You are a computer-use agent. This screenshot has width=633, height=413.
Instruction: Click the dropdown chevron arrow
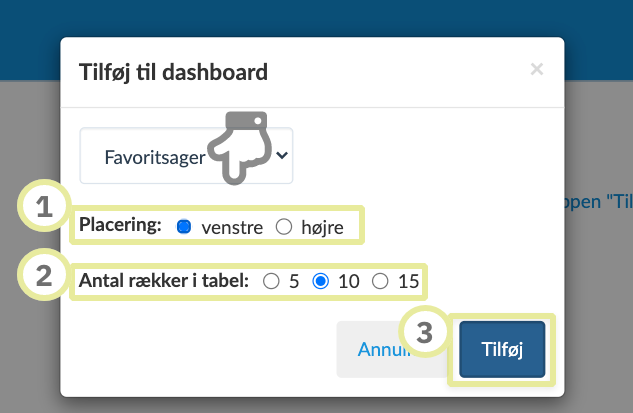coord(282,155)
